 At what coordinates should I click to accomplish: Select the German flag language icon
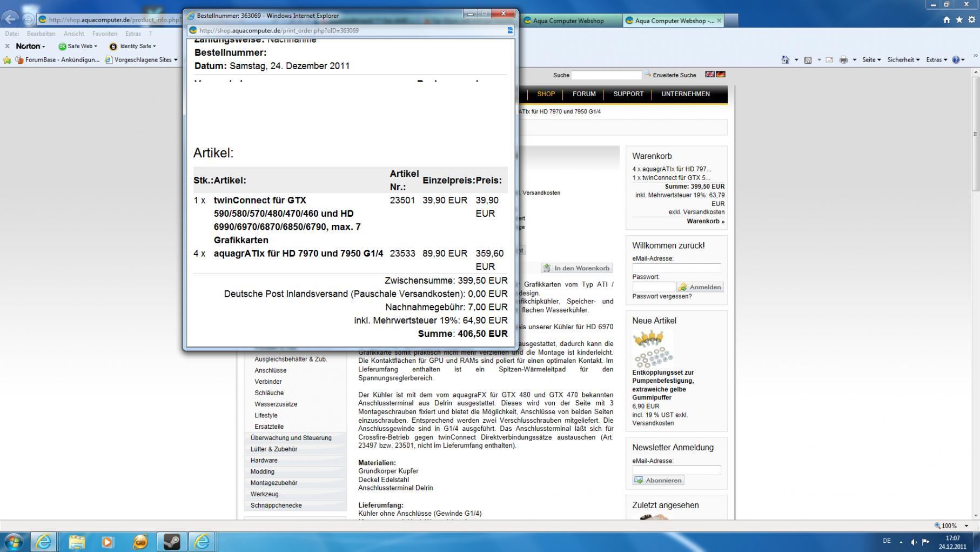721,75
